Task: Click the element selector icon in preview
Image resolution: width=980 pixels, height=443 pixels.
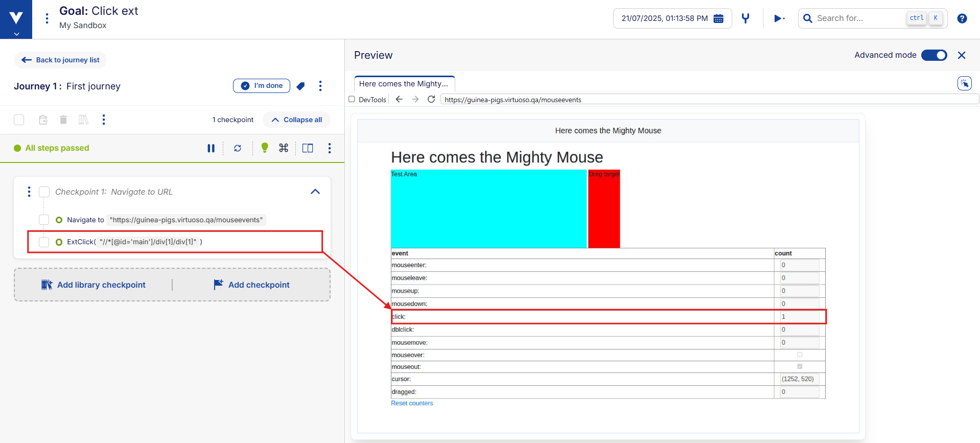Action: pyautogui.click(x=964, y=83)
